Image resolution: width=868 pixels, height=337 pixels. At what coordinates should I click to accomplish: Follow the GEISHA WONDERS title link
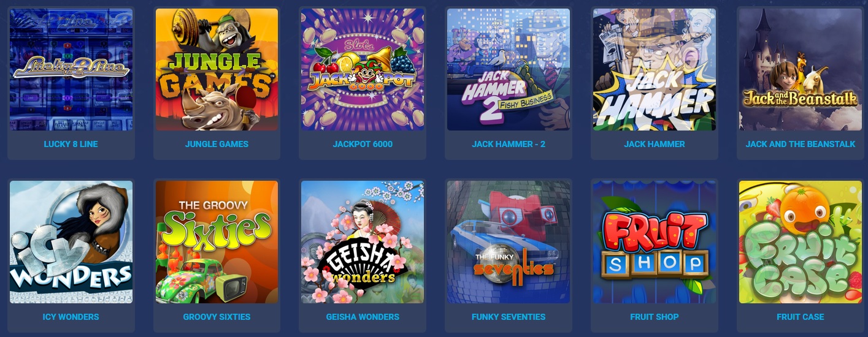[x=363, y=317]
